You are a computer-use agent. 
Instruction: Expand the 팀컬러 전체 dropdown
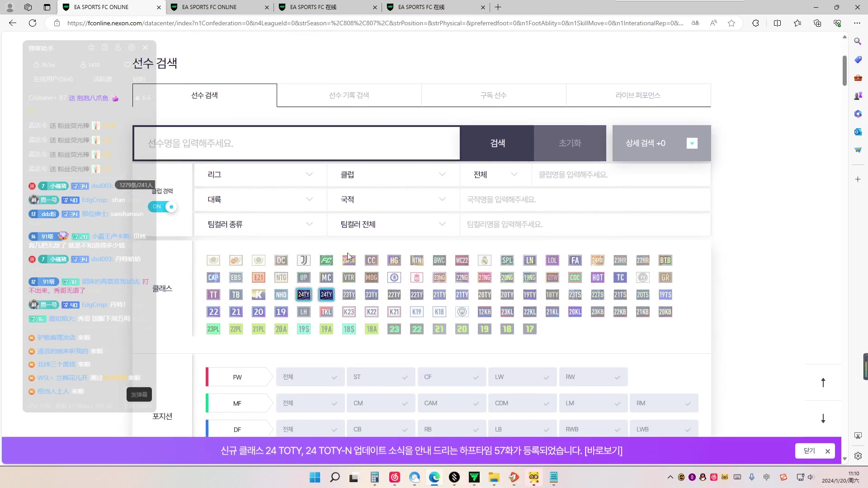(x=393, y=224)
